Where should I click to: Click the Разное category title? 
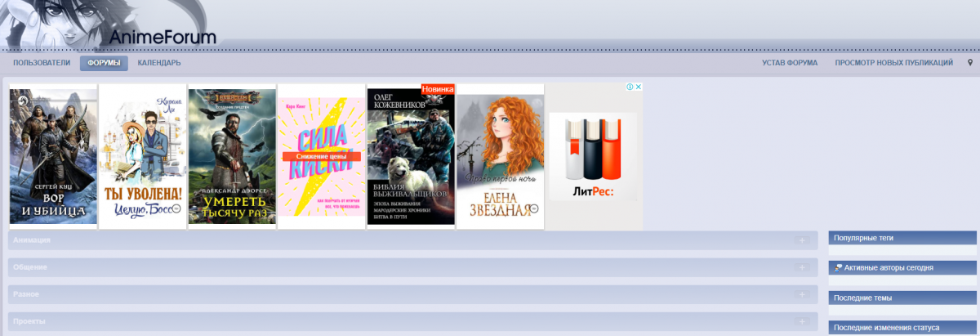[26, 294]
